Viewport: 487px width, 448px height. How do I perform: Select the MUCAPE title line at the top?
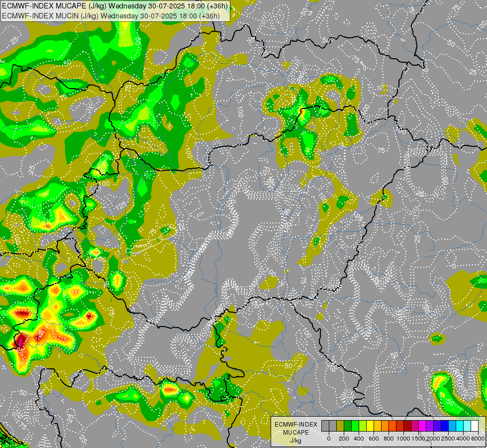tap(115, 6)
